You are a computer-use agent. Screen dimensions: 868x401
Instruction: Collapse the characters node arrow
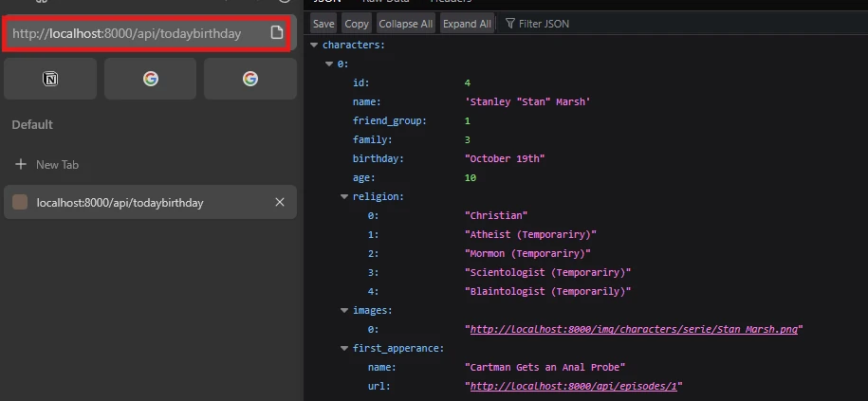pos(314,45)
